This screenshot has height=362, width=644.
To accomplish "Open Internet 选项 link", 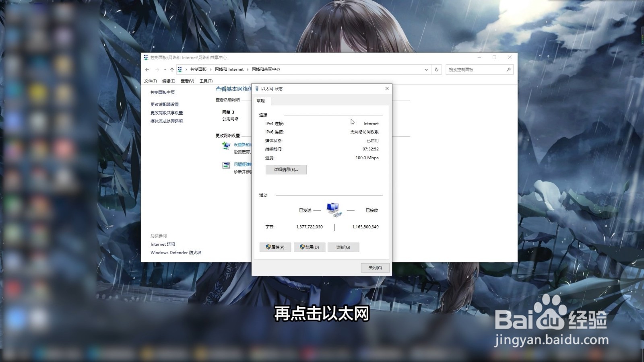I will pyautogui.click(x=163, y=244).
